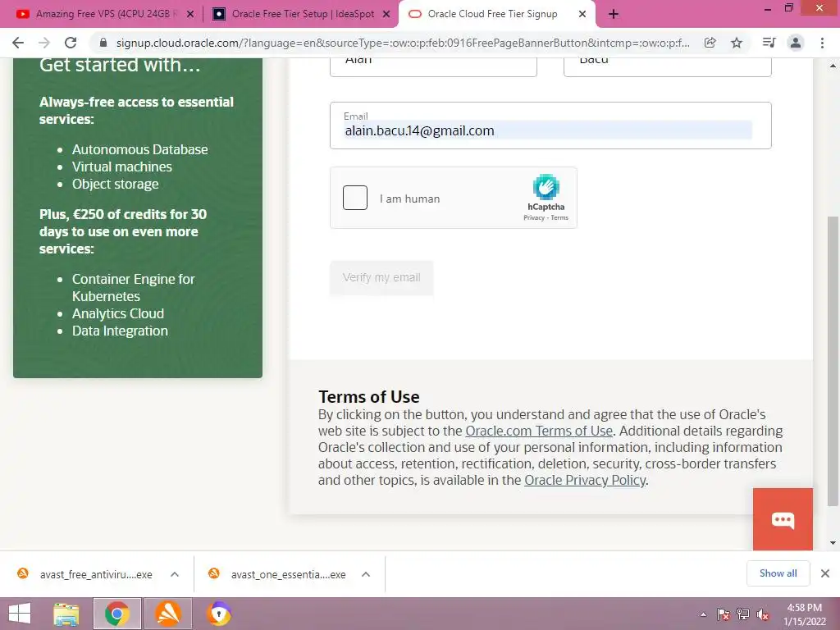Viewport: 840px width, 630px height.
Task: Close the Amazing Free VPS tab
Action: [190, 15]
